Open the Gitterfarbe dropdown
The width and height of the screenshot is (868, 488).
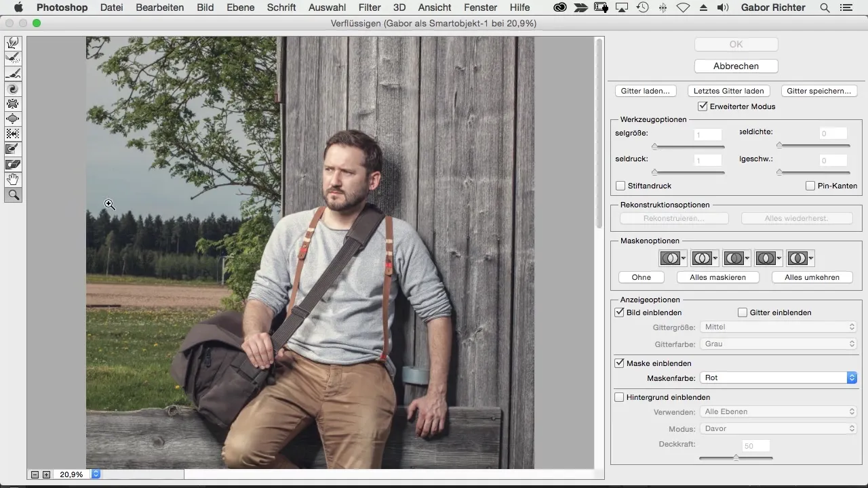pos(778,344)
